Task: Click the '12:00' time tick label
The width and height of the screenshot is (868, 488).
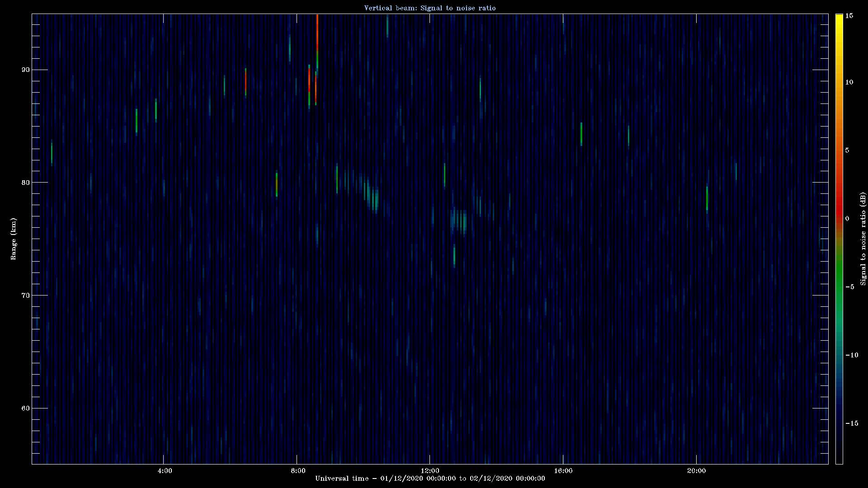Action: pos(429,471)
